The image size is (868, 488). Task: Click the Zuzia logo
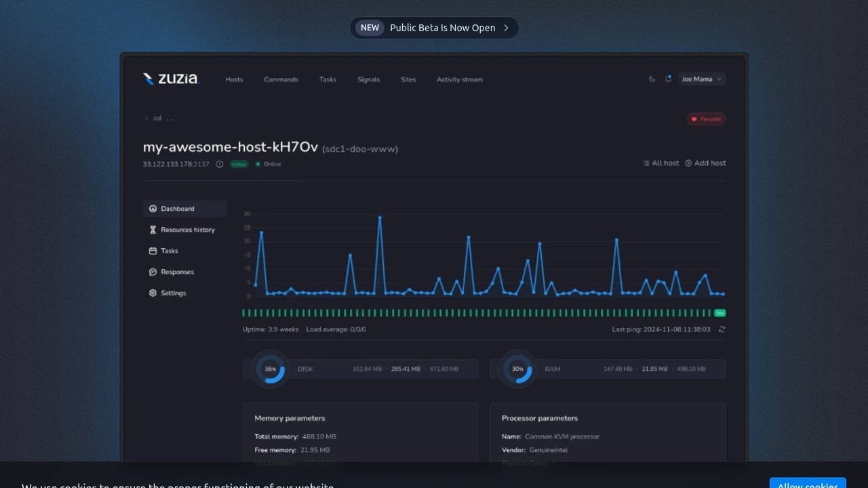click(x=171, y=79)
